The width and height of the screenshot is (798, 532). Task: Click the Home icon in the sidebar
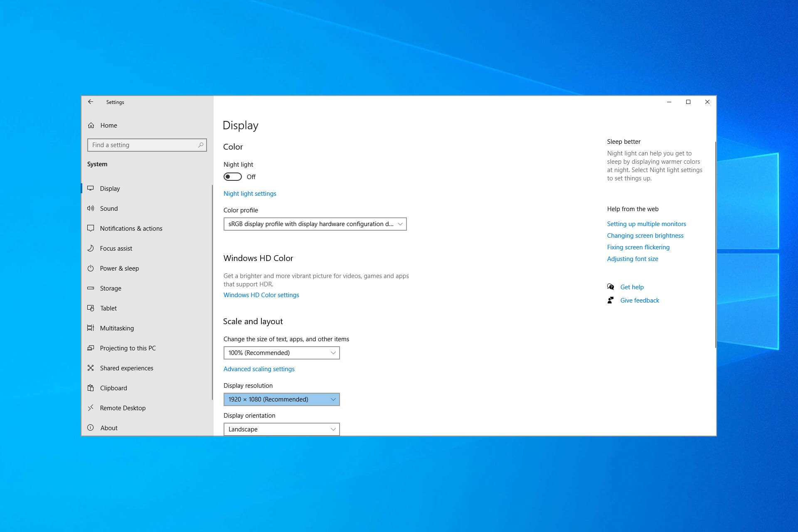pos(91,125)
